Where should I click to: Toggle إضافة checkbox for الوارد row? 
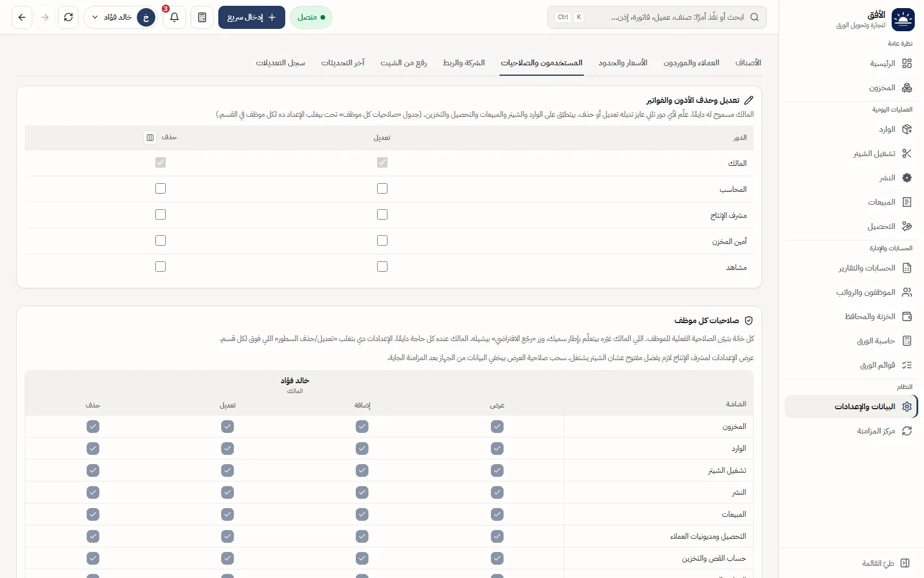point(362,449)
